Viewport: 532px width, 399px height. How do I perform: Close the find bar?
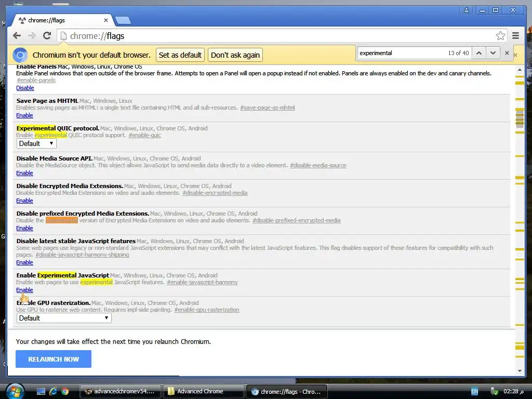click(507, 53)
